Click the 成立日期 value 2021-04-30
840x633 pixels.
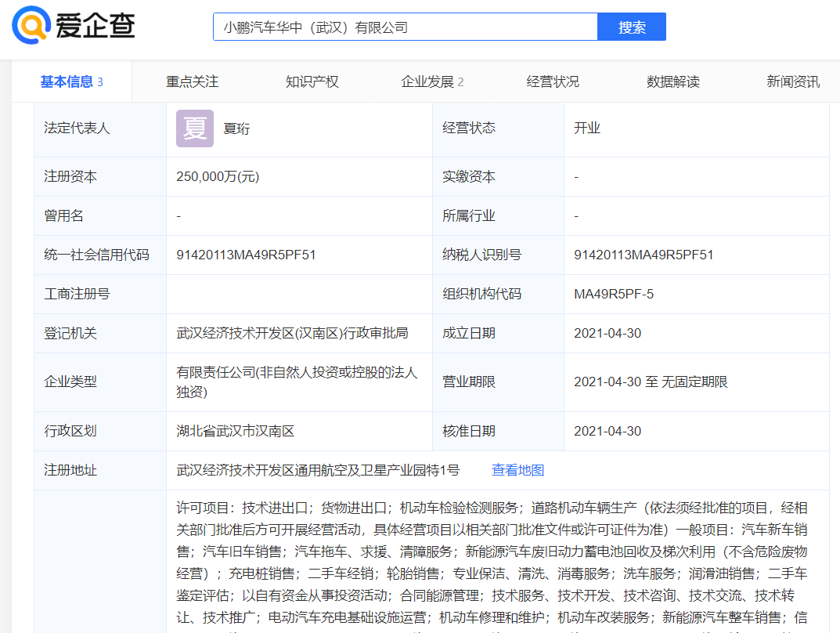(x=607, y=333)
